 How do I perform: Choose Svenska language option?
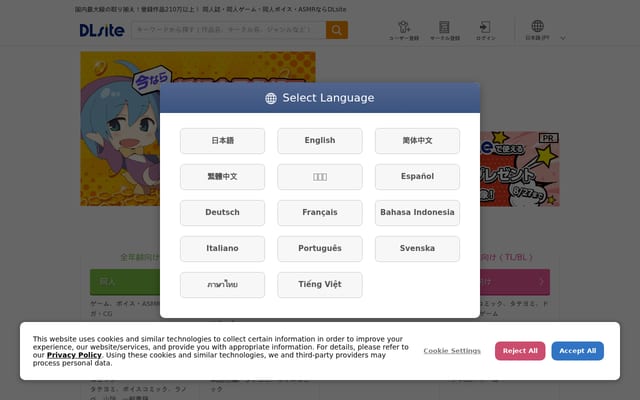(x=417, y=249)
